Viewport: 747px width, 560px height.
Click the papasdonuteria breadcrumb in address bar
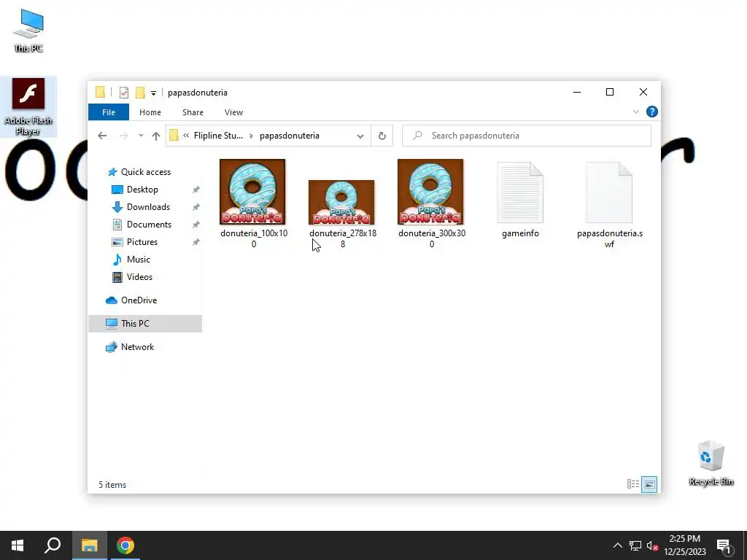click(290, 136)
